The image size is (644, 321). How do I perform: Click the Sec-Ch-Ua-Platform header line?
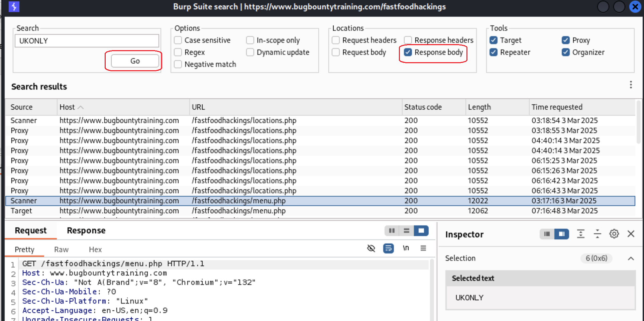[x=85, y=301]
